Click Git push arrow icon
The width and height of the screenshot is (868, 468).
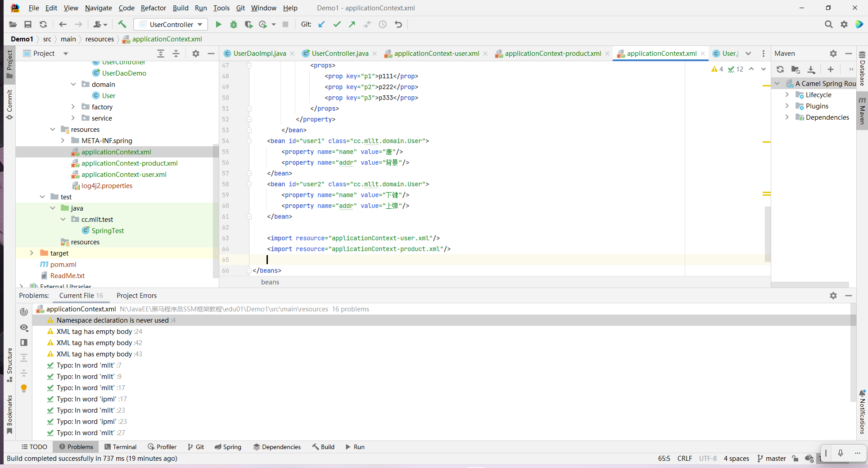pos(352,24)
